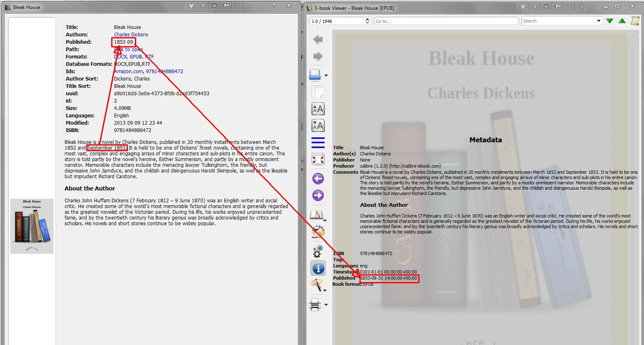Click the Producer value calibre (1.2.0)

(x=400, y=166)
